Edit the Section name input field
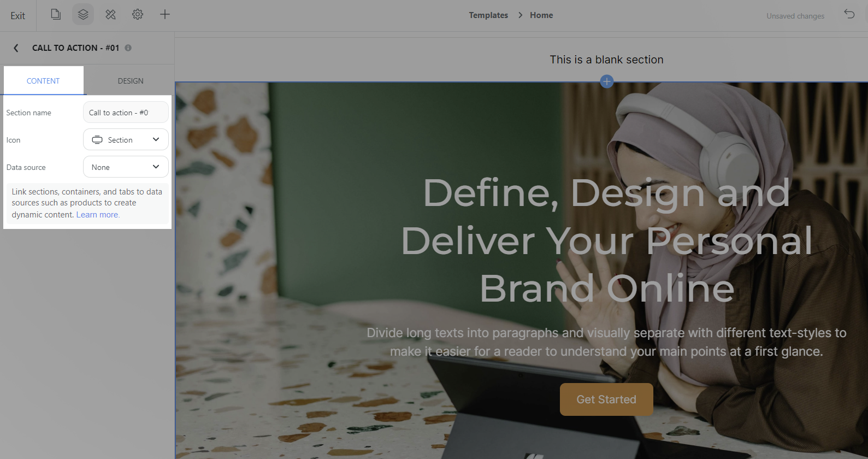Image resolution: width=868 pixels, height=459 pixels. (126, 113)
